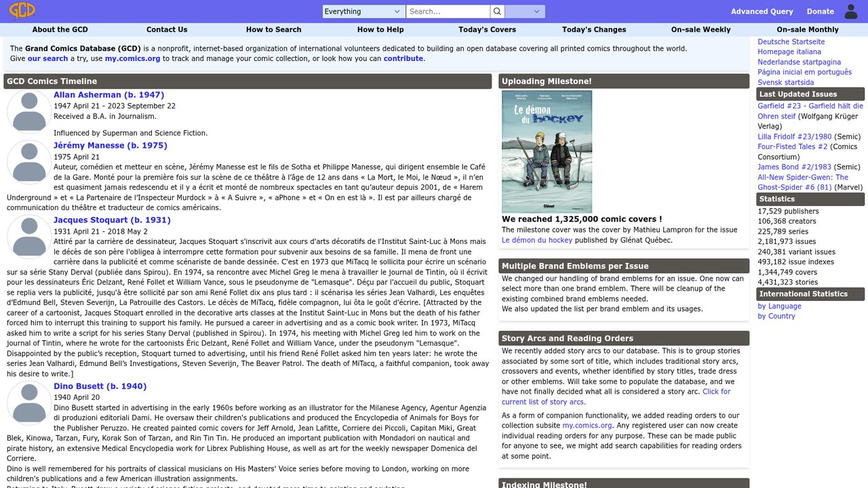The image size is (868, 488).
Task: Open the About the GCD menu
Action: pos(60,30)
